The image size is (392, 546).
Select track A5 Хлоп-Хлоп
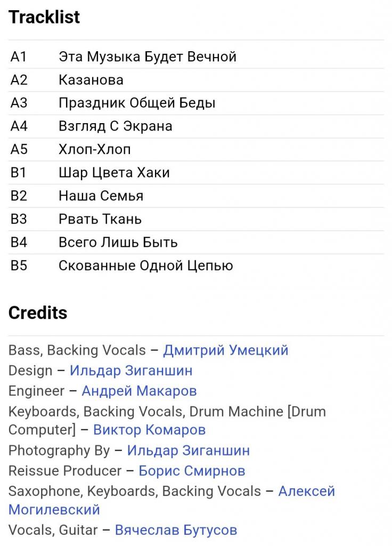(196, 149)
